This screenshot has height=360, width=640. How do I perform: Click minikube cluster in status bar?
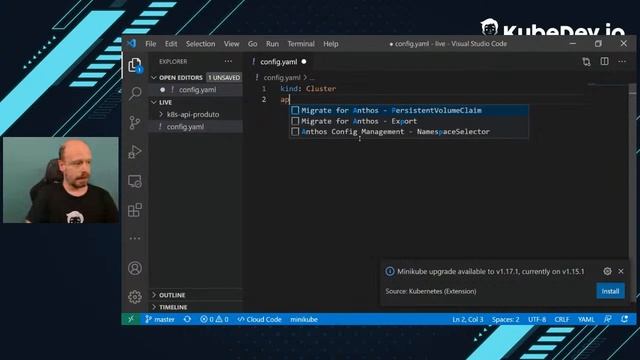304,319
